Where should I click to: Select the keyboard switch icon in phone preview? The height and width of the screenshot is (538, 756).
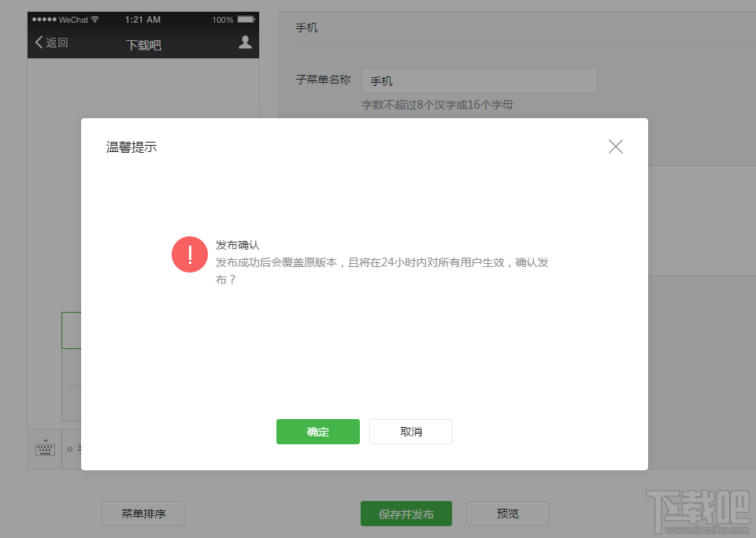pyautogui.click(x=46, y=449)
